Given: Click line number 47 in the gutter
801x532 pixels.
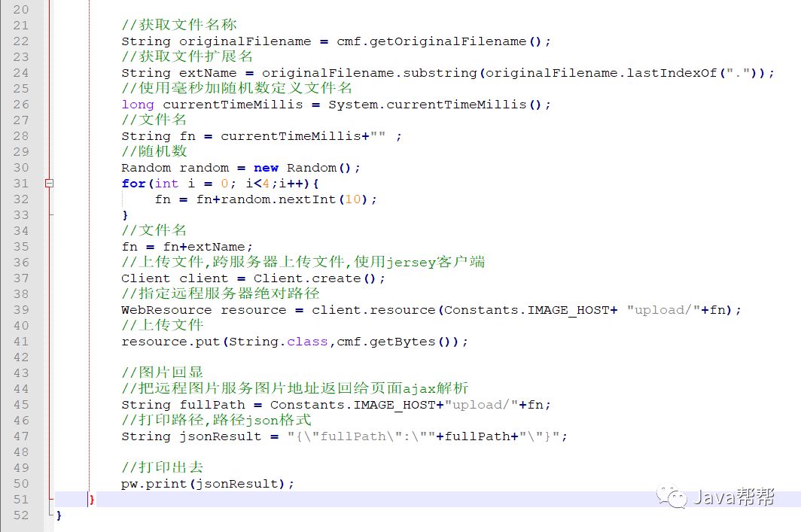Looking at the screenshot, I should tap(21, 436).
